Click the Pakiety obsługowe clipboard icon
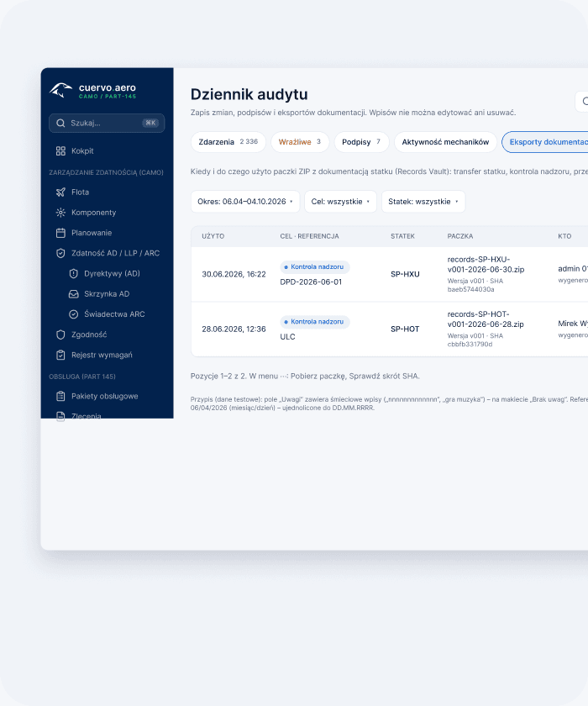 60,396
